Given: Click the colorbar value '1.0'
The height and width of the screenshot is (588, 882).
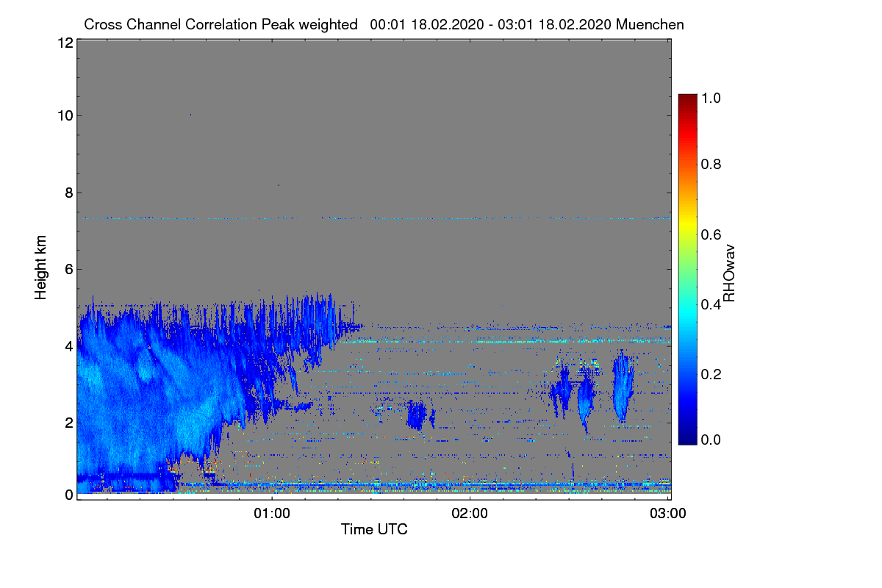Looking at the screenshot, I should [711, 96].
